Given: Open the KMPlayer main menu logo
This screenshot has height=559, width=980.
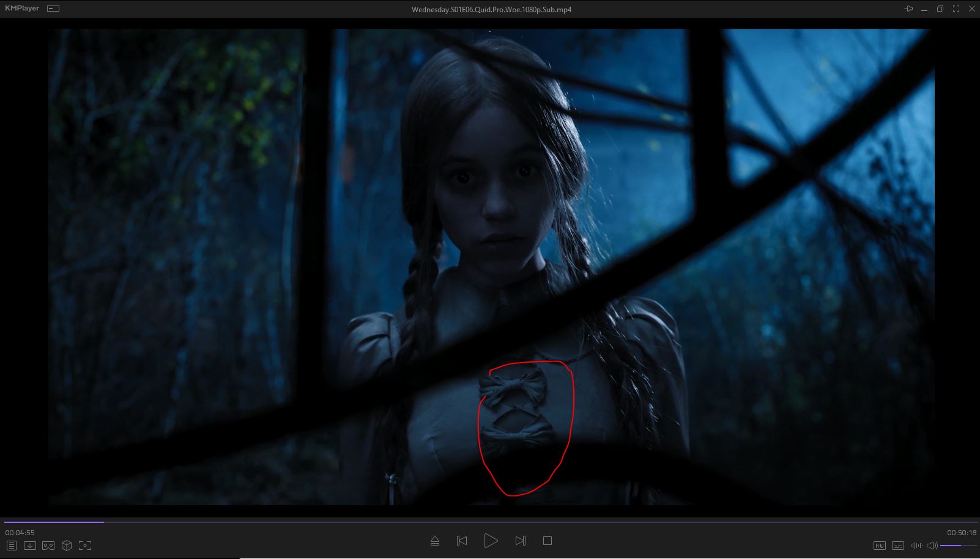Looking at the screenshot, I should tap(22, 9).
